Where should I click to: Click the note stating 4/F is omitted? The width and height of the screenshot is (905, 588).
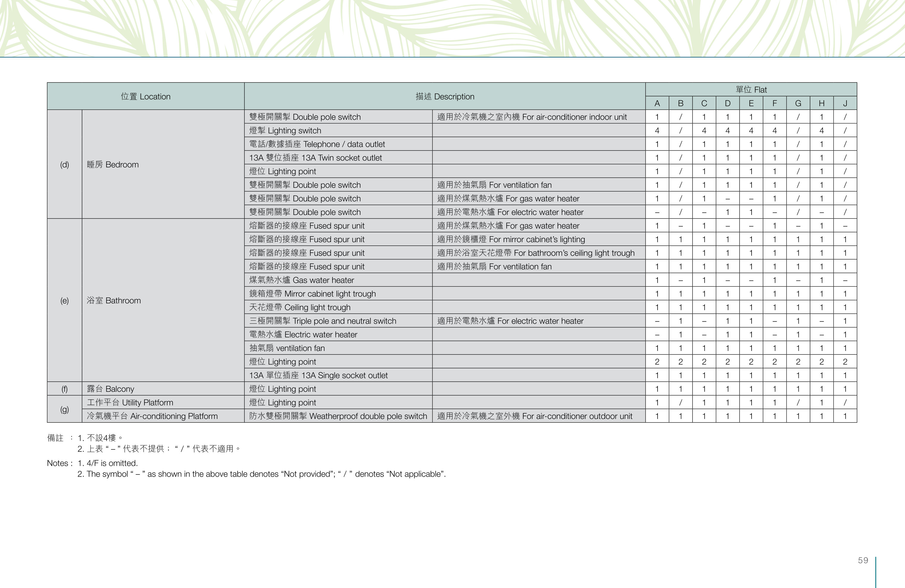(x=108, y=463)
